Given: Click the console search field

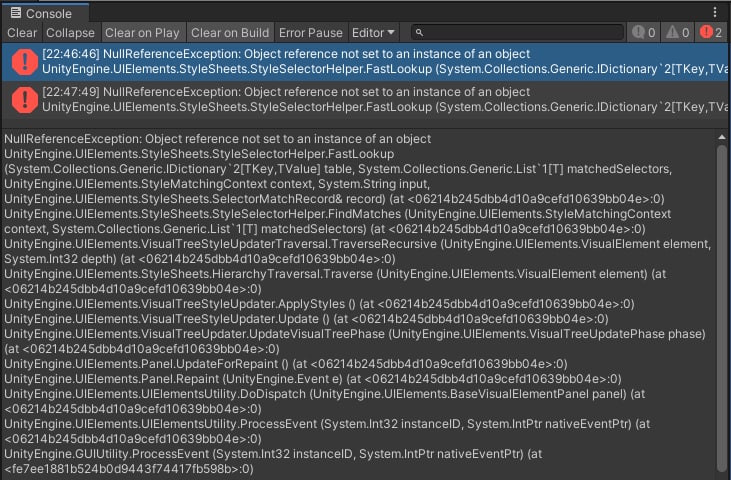Looking at the screenshot, I should click(517, 33).
